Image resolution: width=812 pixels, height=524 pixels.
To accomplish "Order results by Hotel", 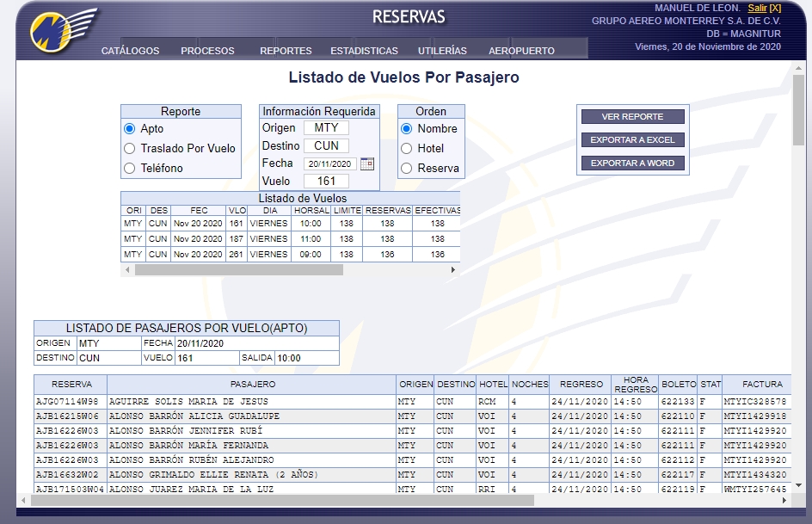I will point(407,149).
